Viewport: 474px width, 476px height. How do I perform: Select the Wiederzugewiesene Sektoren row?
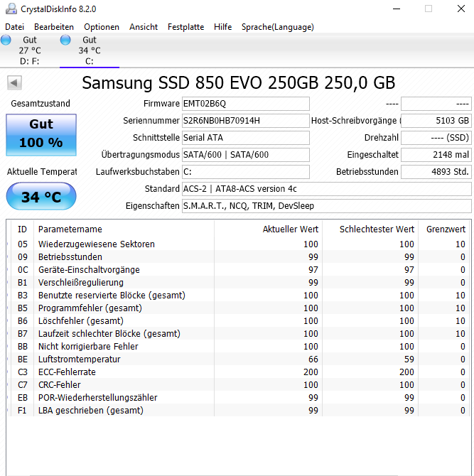(239, 244)
